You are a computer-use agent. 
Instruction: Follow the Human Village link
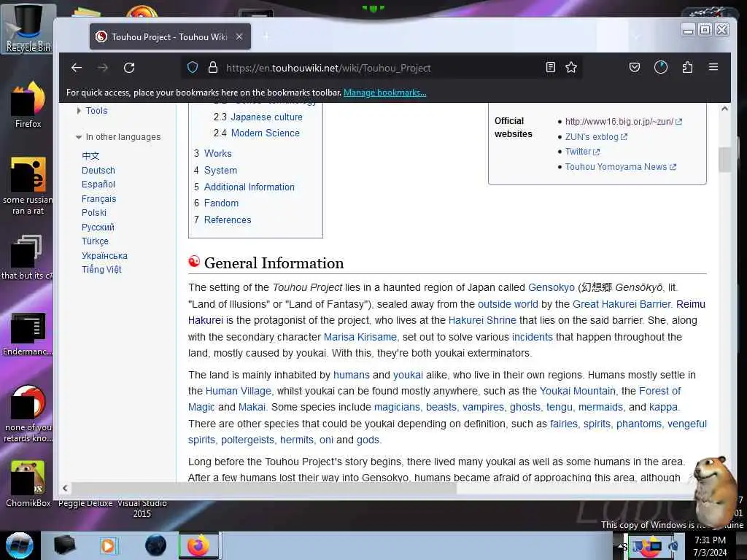point(239,391)
